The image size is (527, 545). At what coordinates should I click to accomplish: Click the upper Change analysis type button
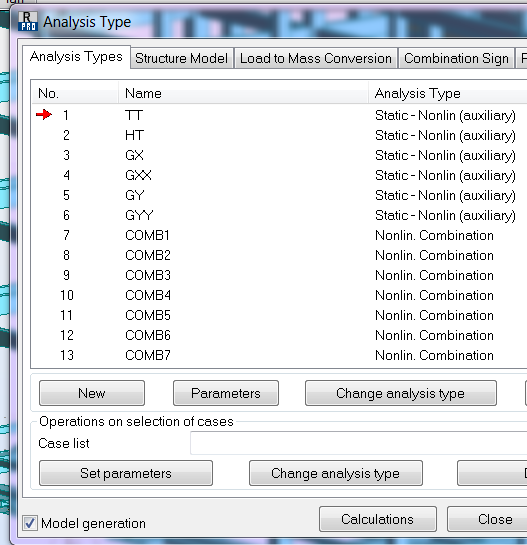pyautogui.click(x=400, y=393)
